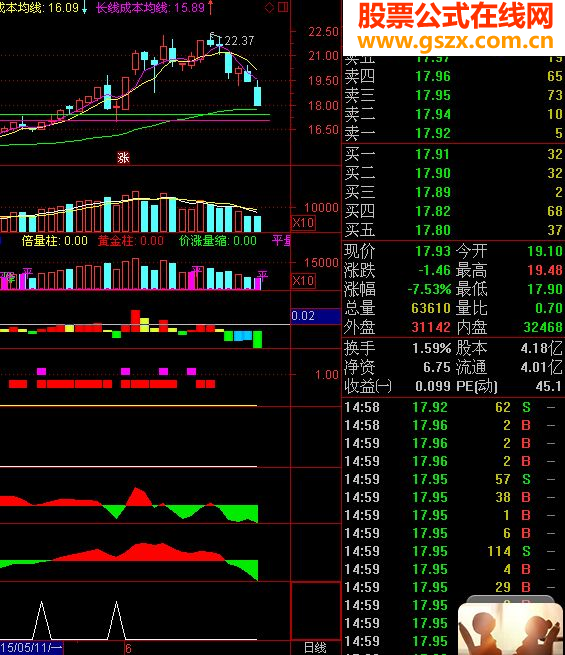565x655 pixels.
Task: Select the 14:59 trade of 57 S
Action: click(454, 479)
